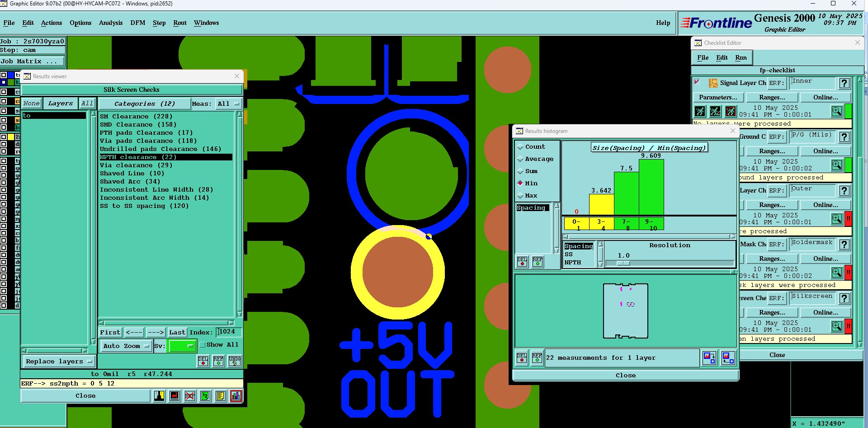Select Max radio in Results histogram
Viewport: 868px width, 428px height.
coord(520,196)
